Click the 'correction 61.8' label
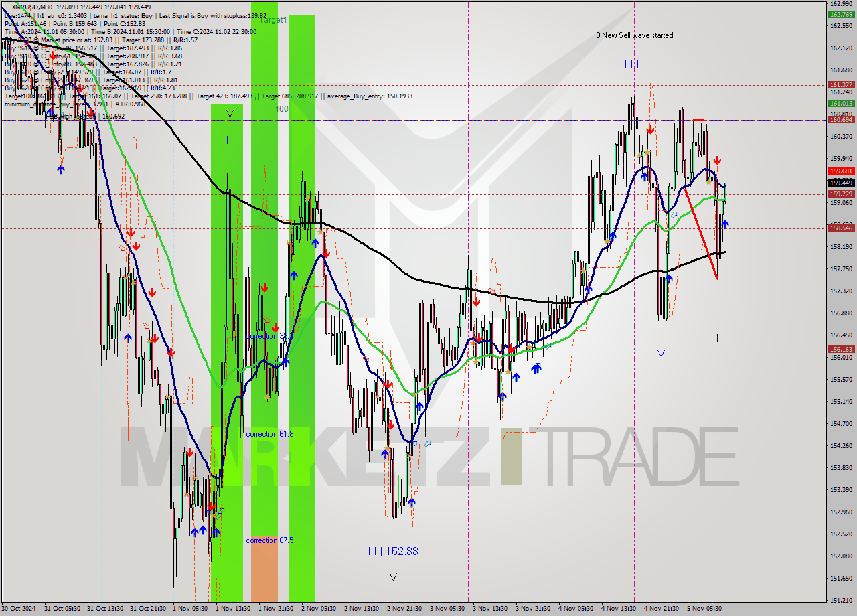Screen dimensions: 857x616 pyautogui.click(x=269, y=434)
